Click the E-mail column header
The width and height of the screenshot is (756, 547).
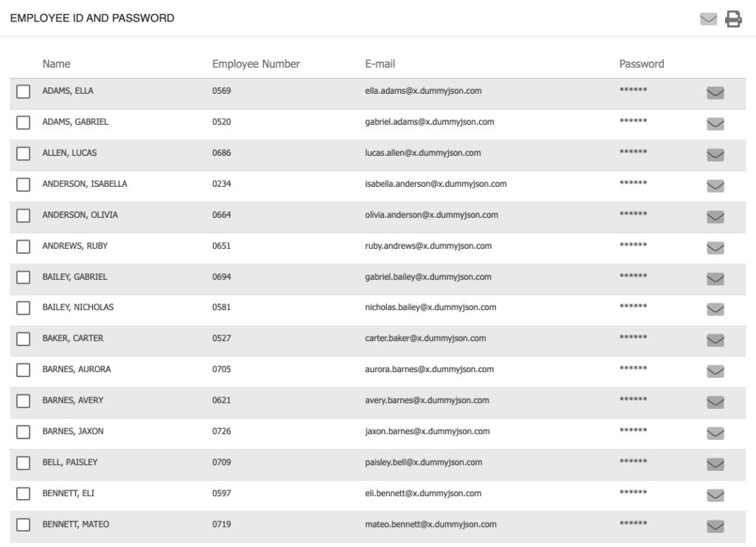(380, 64)
